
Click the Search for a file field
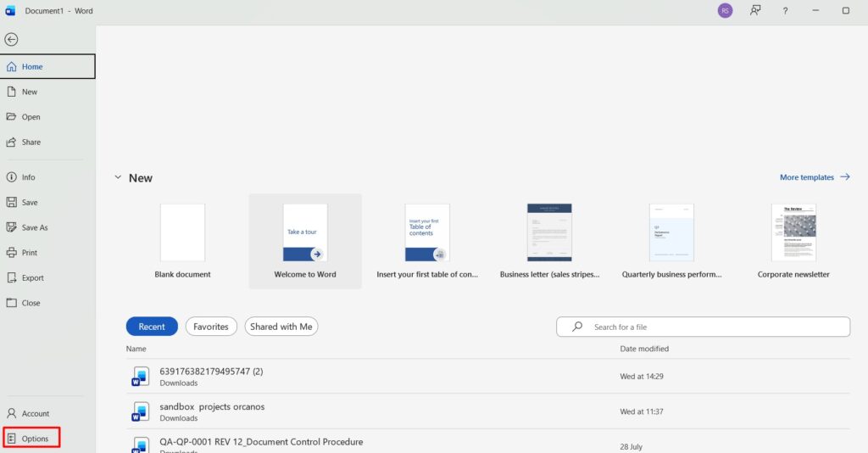(703, 327)
